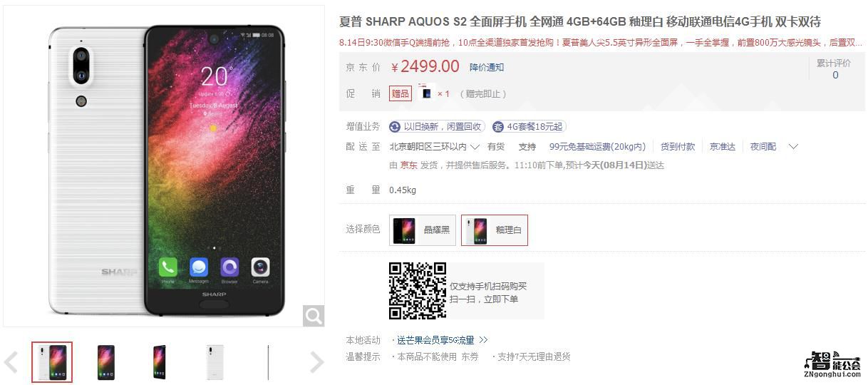Select the 釉理白 white color option
Screen dimensions: 868x385
[495, 230]
